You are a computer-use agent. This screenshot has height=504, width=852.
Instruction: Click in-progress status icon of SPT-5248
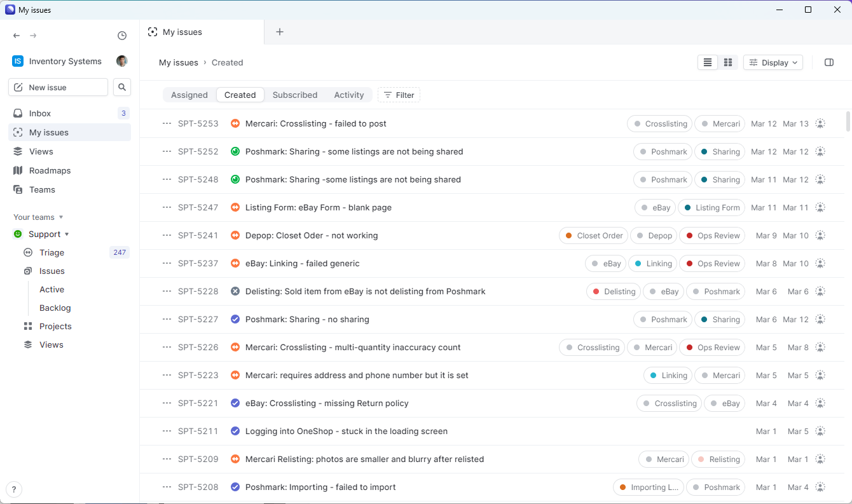click(235, 180)
